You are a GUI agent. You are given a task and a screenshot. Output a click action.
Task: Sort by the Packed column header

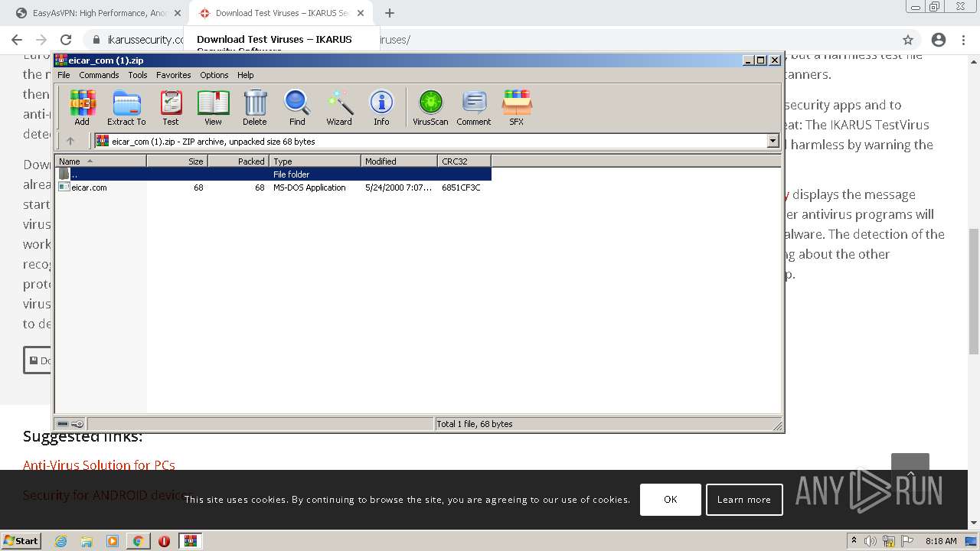point(238,161)
